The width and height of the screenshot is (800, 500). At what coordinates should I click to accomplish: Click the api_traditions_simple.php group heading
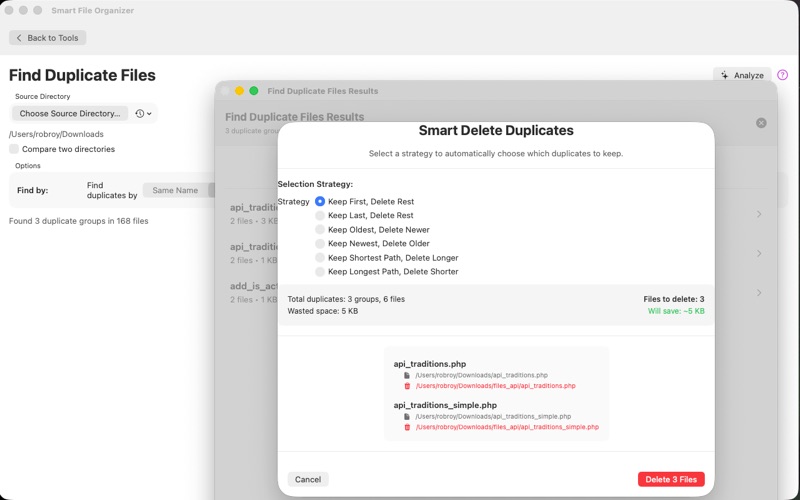click(x=445, y=405)
